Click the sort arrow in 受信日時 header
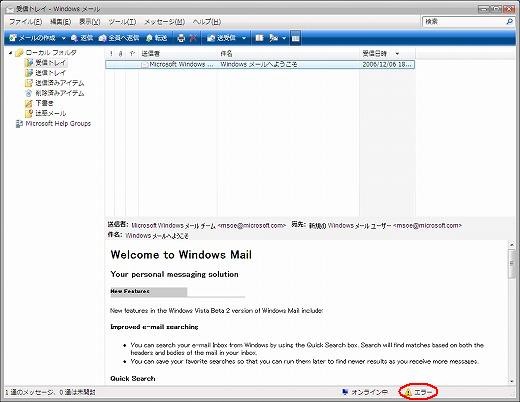Screen dimensions: 520x402 coord(397,54)
